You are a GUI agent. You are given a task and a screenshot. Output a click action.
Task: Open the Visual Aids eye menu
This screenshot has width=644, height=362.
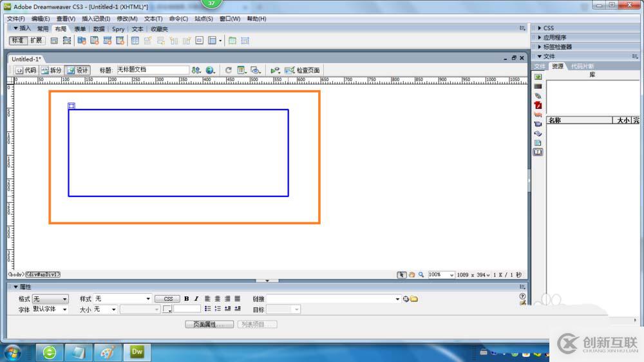coord(256,70)
